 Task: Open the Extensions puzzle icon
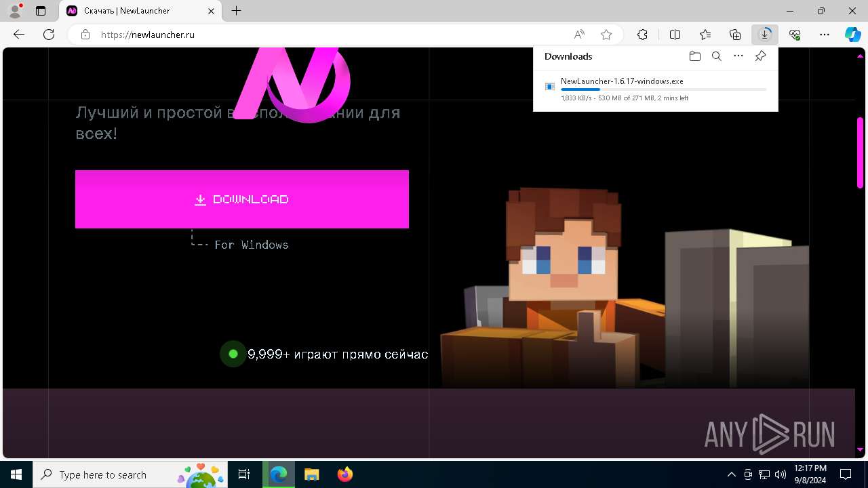642,35
